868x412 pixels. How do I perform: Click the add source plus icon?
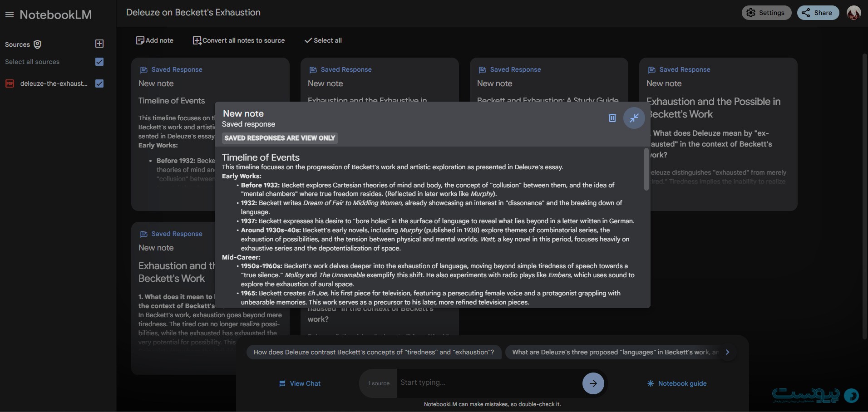100,44
